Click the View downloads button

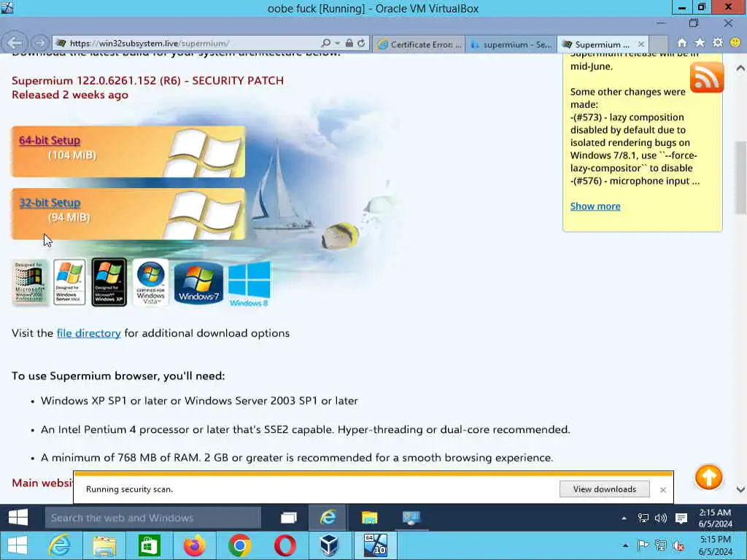click(604, 489)
